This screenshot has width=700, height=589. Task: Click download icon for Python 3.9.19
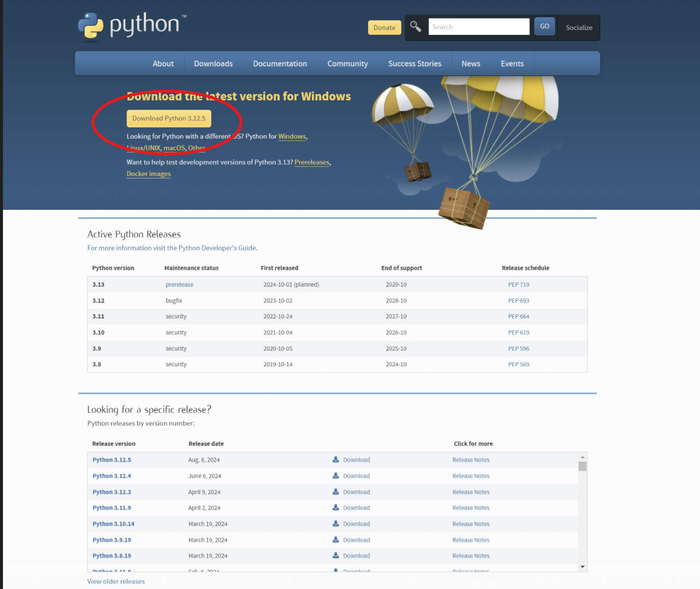point(335,540)
